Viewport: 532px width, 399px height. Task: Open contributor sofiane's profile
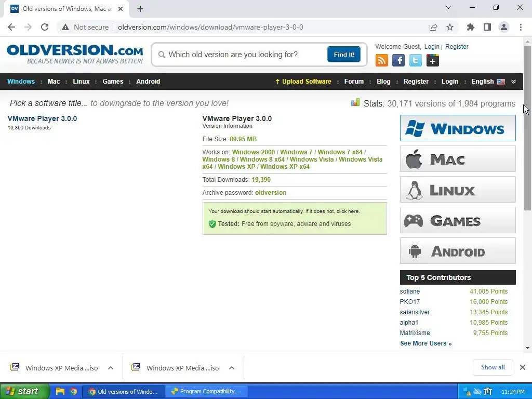(409, 291)
